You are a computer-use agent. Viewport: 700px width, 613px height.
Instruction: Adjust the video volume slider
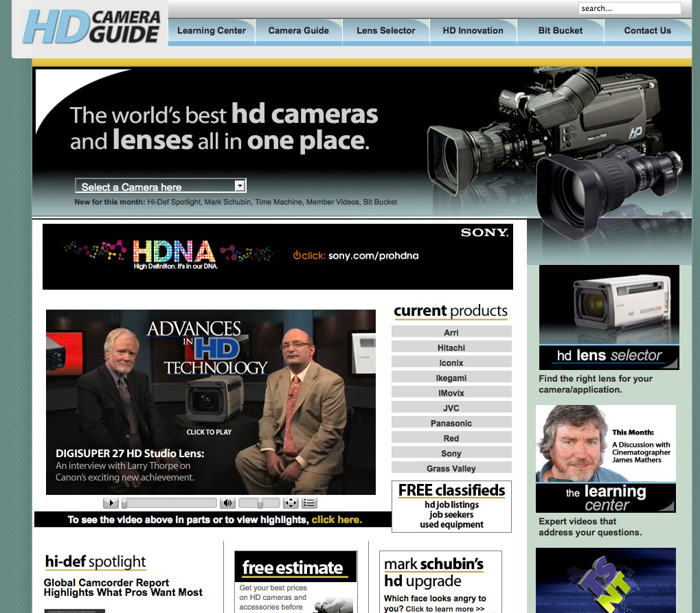click(x=260, y=503)
